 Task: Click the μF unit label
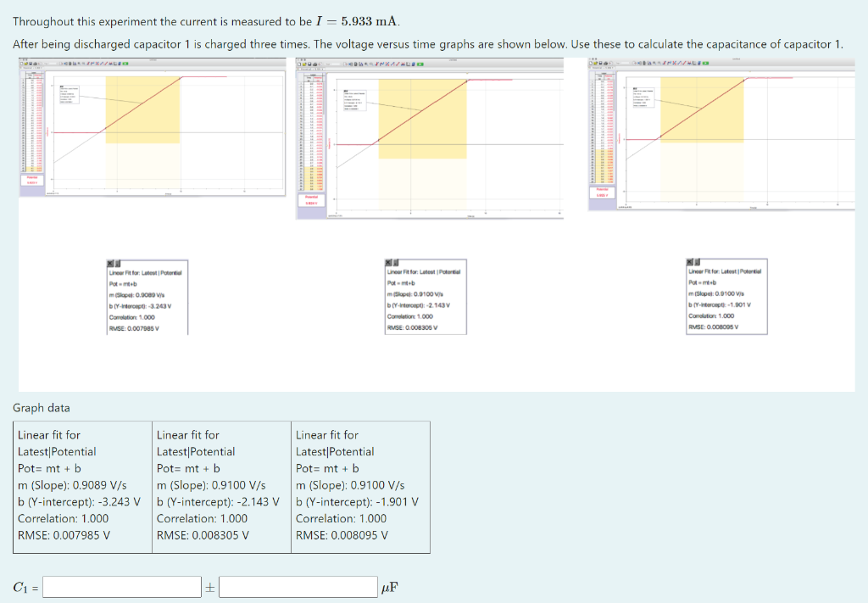pyautogui.click(x=390, y=588)
